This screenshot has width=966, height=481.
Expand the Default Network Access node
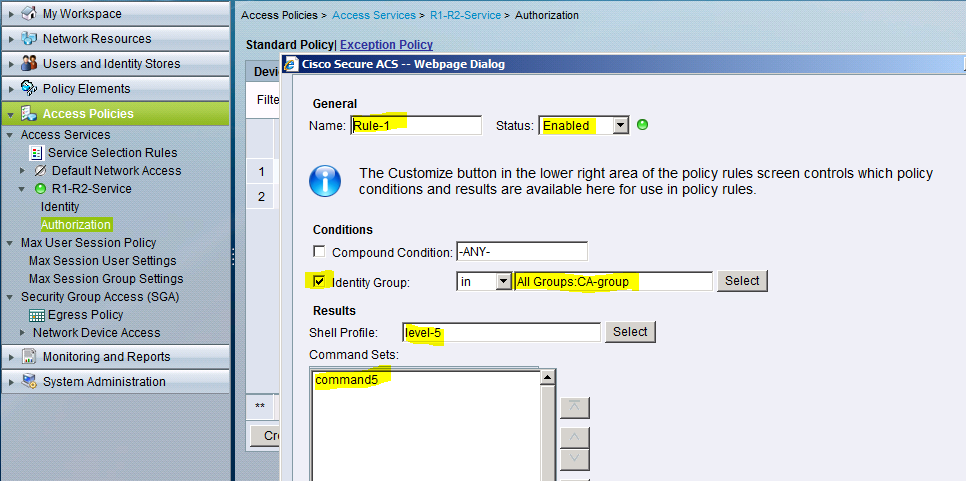pos(23,171)
